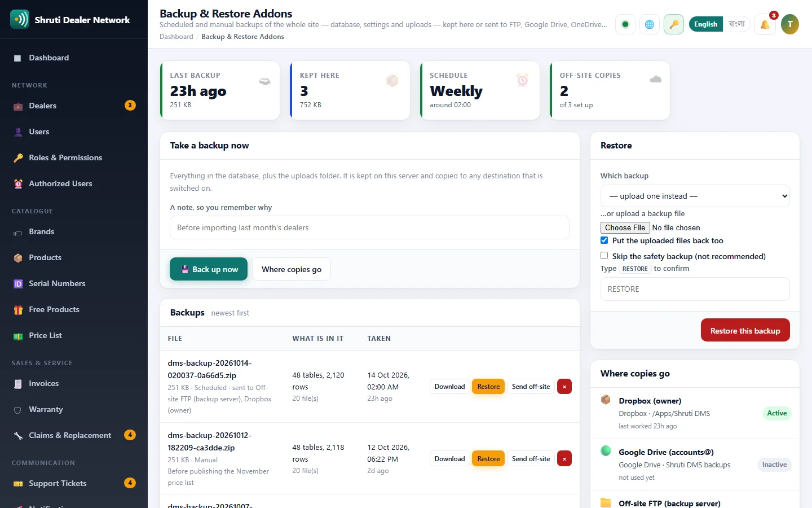Screen dimensions: 812x508
Task: Click the Shruti Dealer Network logo icon
Action: coord(20,19)
